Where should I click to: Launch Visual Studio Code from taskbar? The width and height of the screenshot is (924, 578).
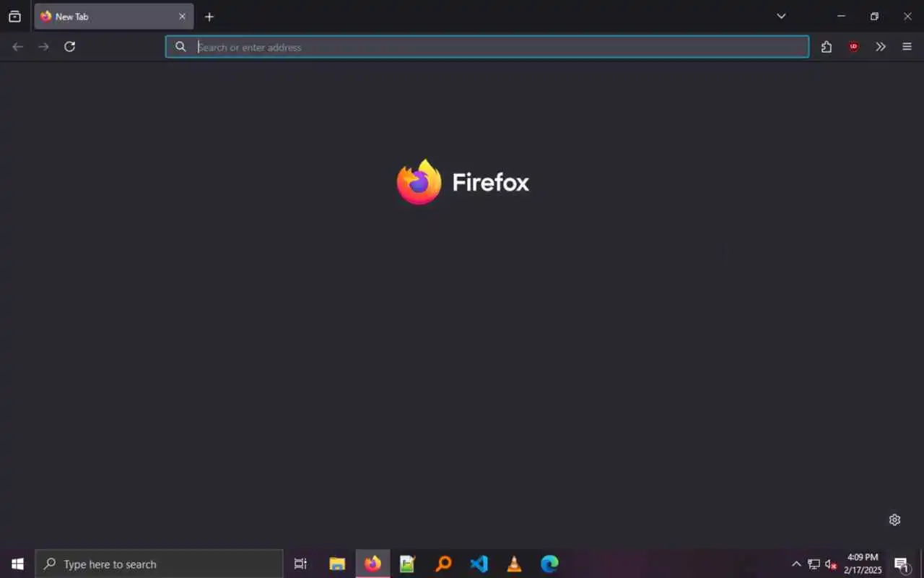tap(479, 564)
